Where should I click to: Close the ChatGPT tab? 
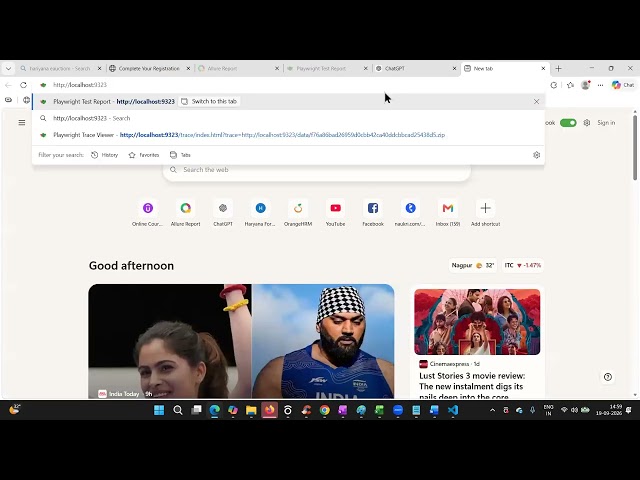454,69
